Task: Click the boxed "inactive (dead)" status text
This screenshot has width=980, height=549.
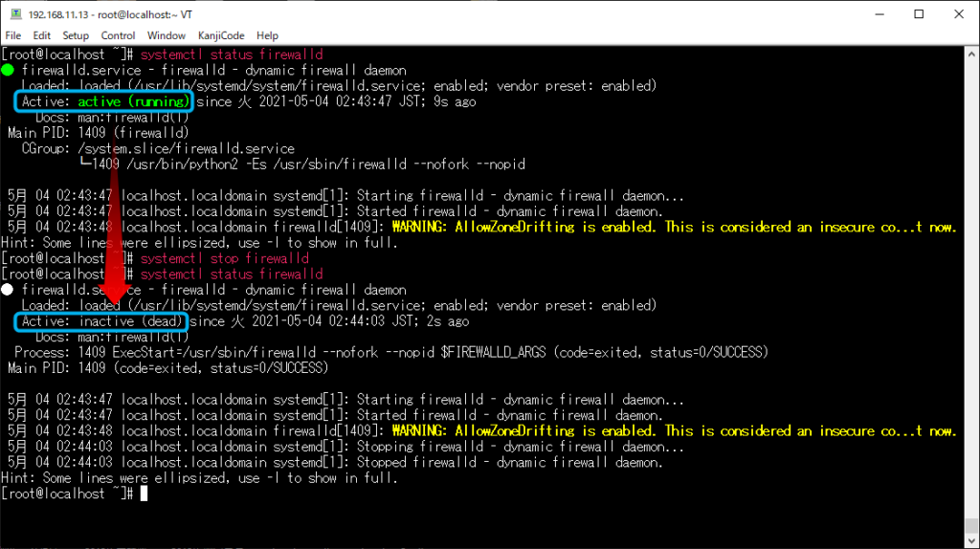Action: [131, 321]
